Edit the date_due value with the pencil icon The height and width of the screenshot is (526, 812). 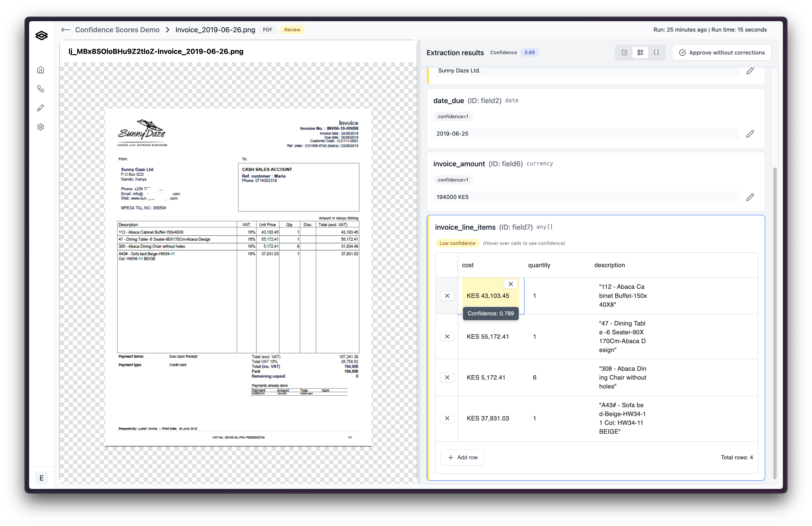pyautogui.click(x=750, y=133)
